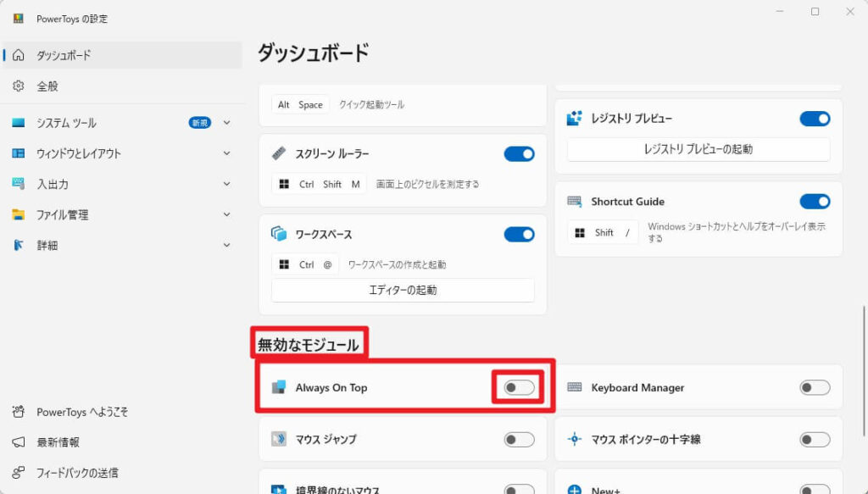Disable the Screen Ruler toggle
Viewport: 868px width, 494px height.
coord(520,153)
